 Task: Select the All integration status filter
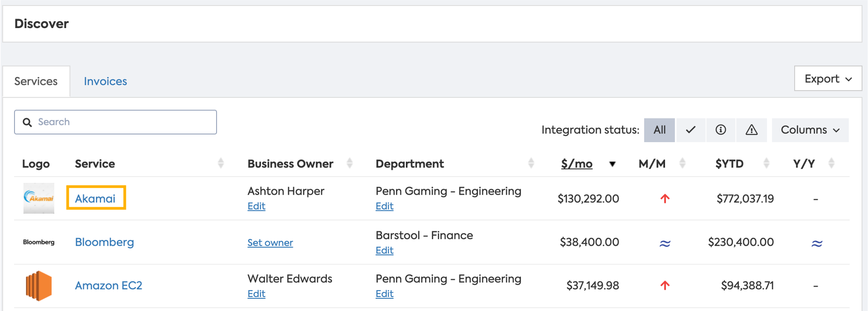659,130
